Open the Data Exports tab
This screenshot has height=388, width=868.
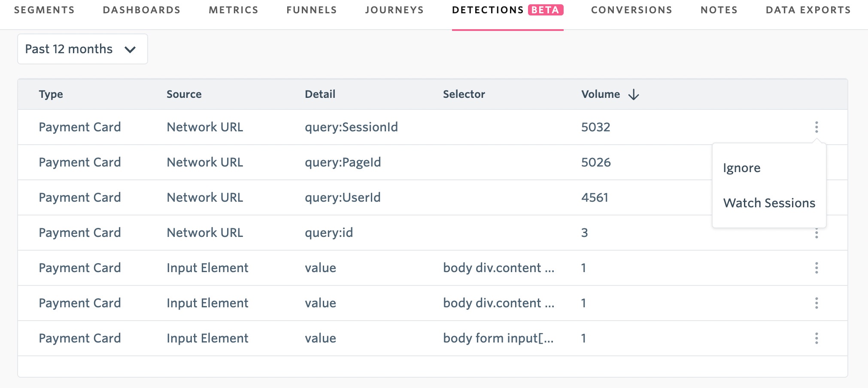pos(808,10)
